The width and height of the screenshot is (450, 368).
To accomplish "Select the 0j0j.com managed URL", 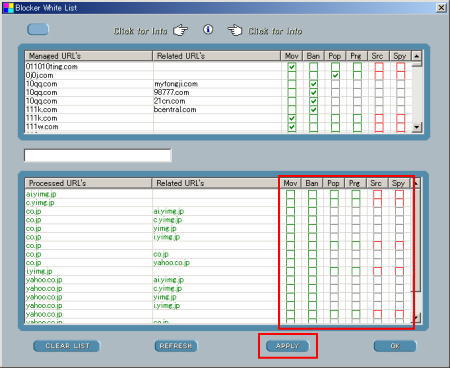I will 39,75.
